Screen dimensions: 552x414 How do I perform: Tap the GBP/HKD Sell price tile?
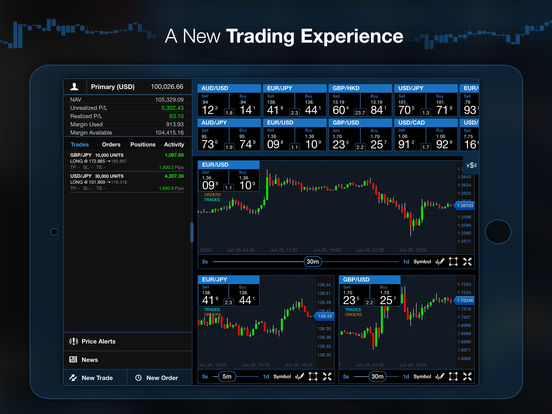345,105
